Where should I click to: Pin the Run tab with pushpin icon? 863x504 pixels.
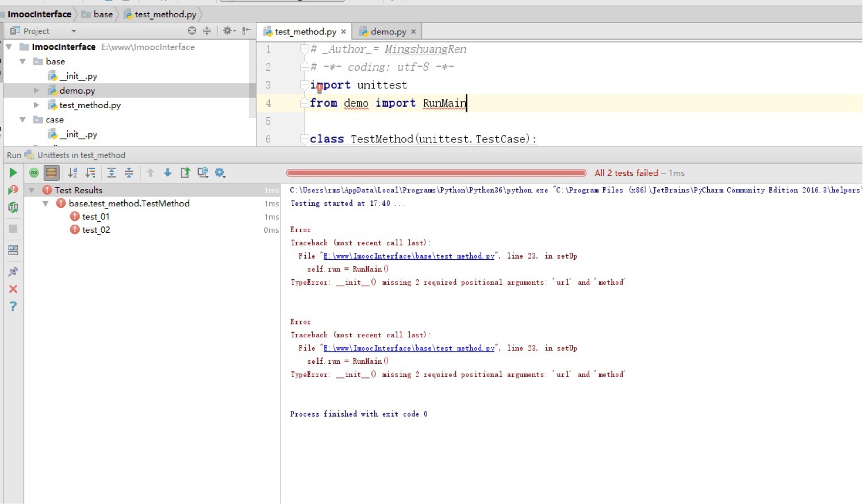pyautogui.click(x=13, y=272)
